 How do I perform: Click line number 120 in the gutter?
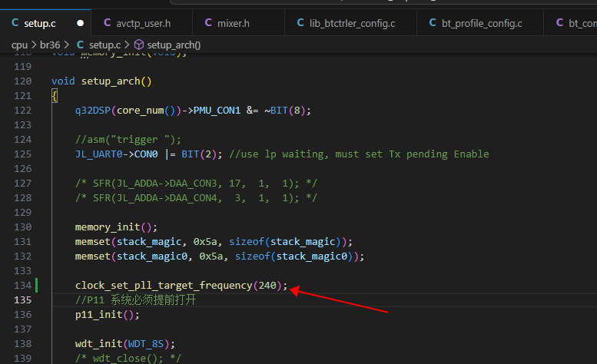[x=22, y=81]
